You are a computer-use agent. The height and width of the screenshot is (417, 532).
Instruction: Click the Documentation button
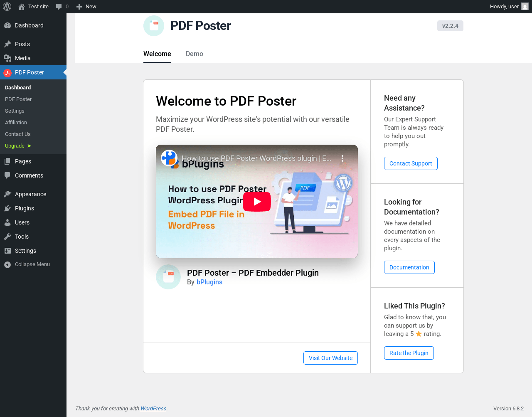409,267
